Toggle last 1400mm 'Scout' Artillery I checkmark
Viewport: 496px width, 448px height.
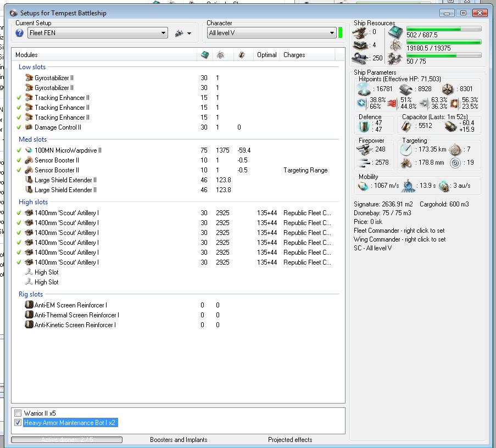pyautogui.click(x=19, y=262)
